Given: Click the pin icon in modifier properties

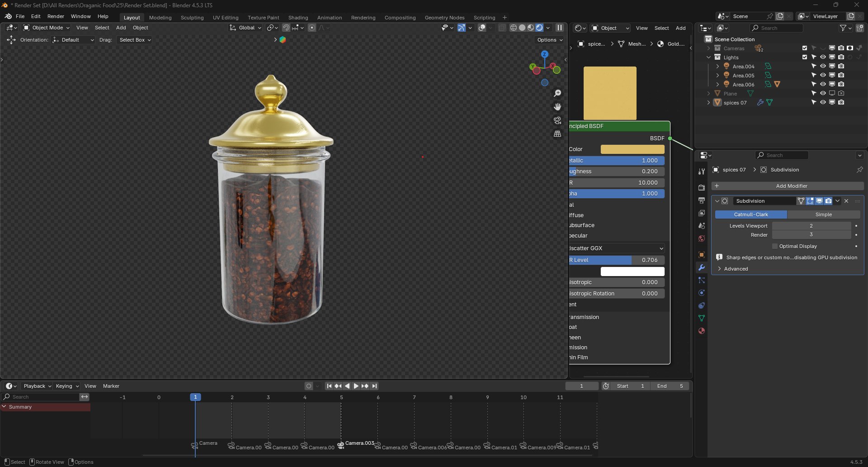Looking at the screenshot, I should point(859,170).
